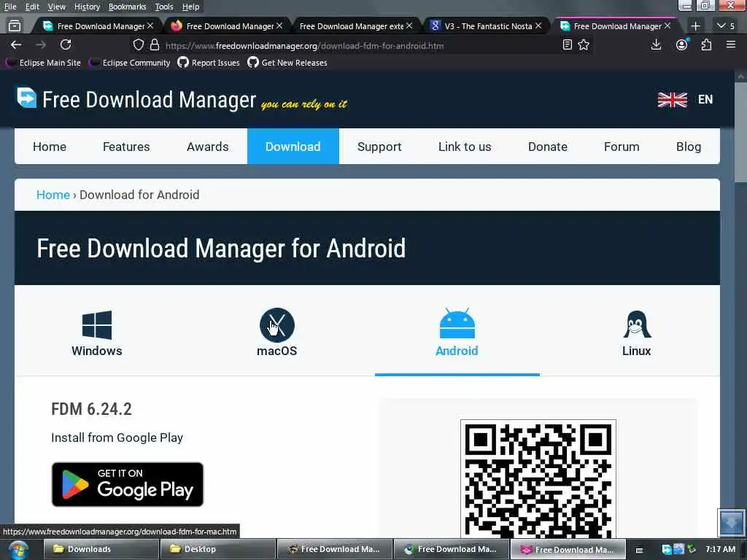Expand the list all tabs dropdown
The width and height of the screenshot is (747, 560).
(x=726, y=26)
